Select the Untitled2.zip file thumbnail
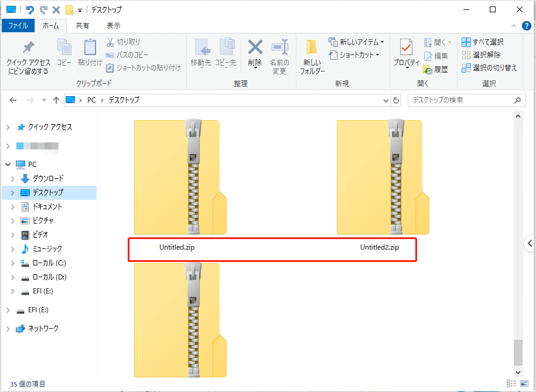Viewport: 536px width, 392px height. tap(383, 177)
